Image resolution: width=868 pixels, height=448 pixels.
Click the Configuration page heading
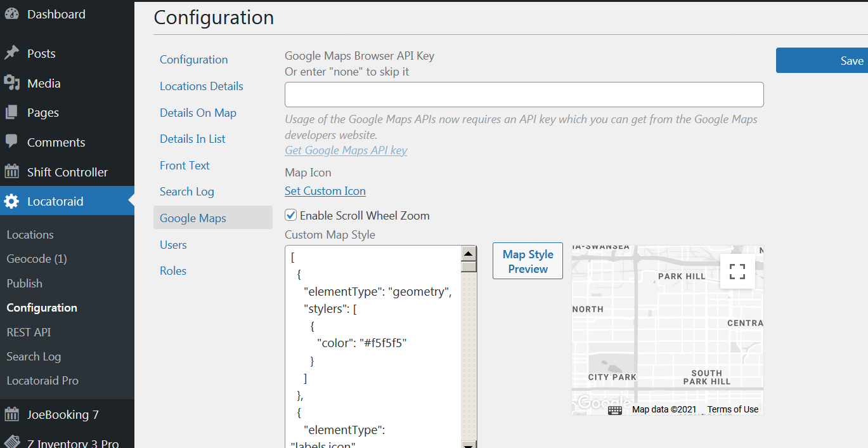pos(214,17)
